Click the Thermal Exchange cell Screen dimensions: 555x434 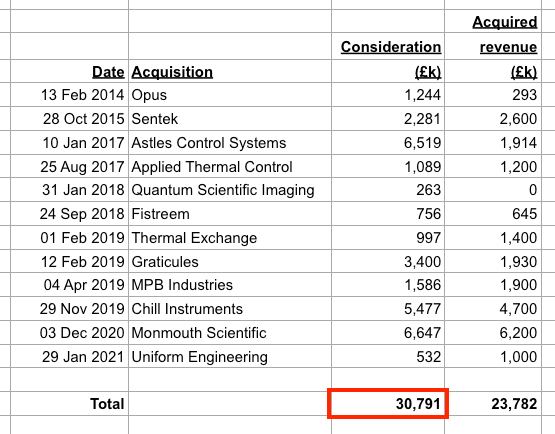point(230,238)
